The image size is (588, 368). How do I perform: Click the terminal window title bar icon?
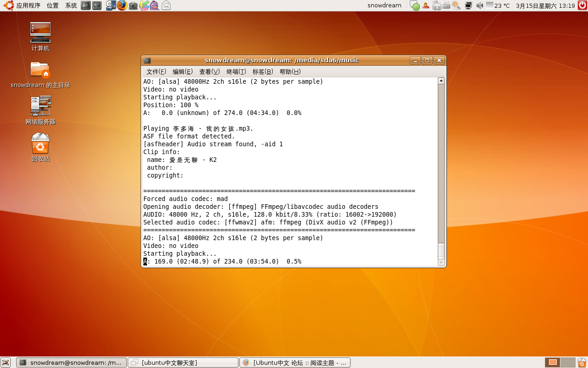[147, 60]
